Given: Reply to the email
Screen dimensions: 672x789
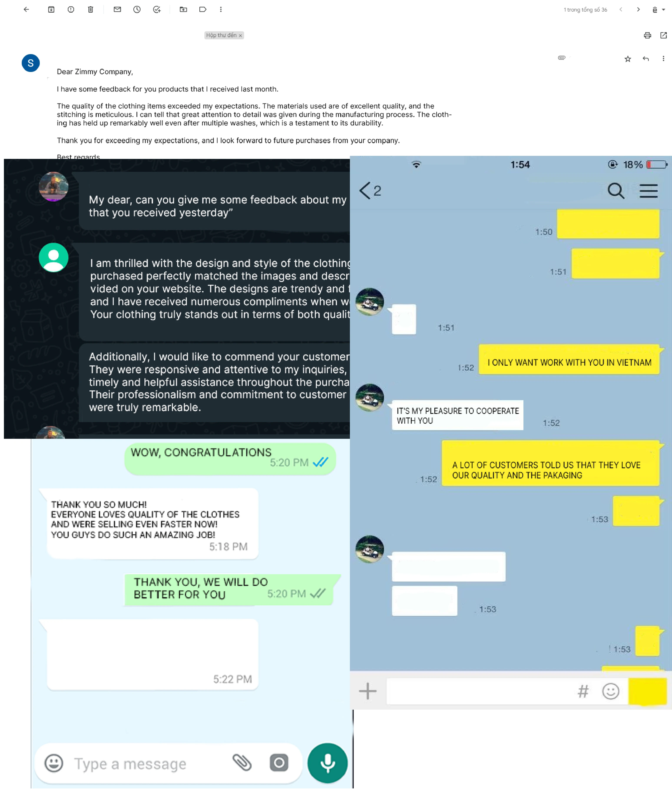Looking at the screenshot, I should coord(646,59).
